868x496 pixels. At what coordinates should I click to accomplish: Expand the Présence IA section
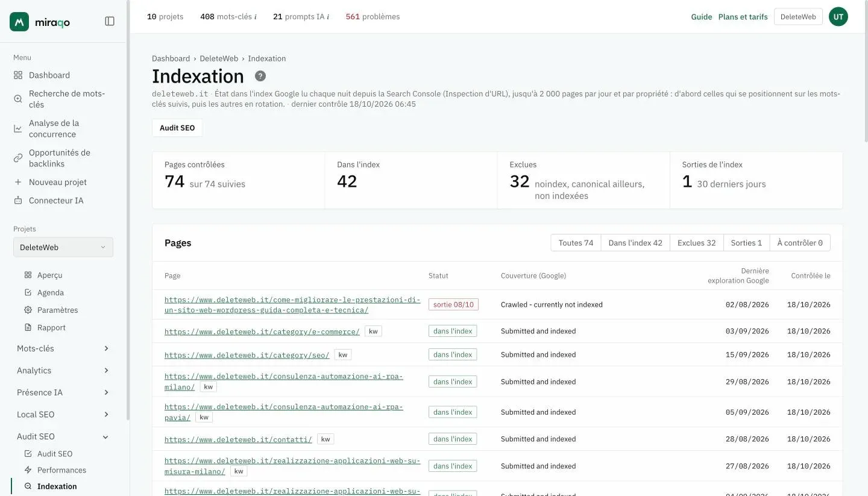point(63,392)
